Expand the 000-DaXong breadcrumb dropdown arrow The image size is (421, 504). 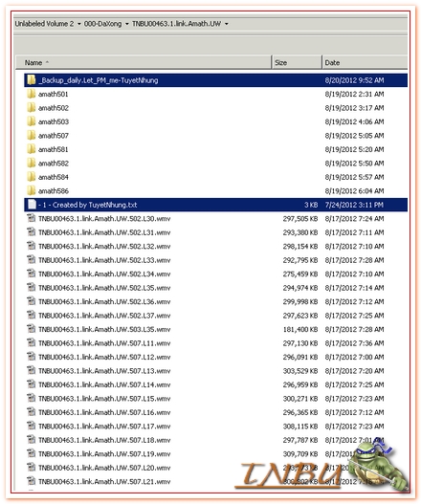coord(126,24)
